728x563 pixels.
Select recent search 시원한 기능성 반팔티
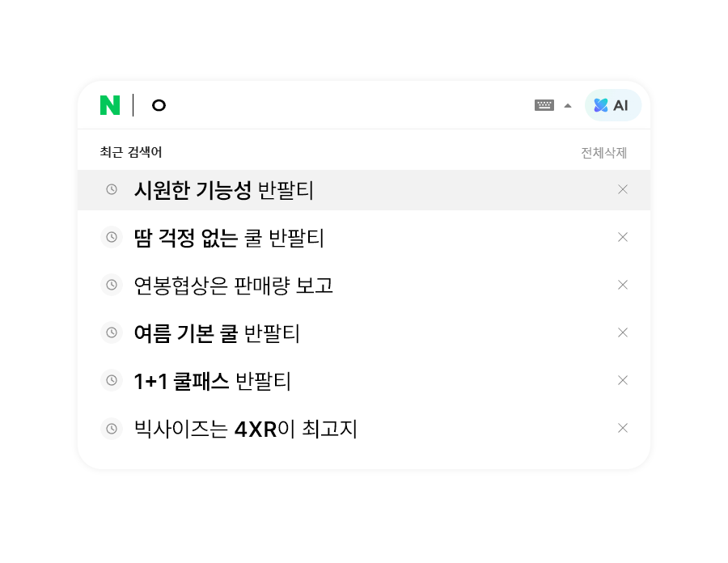click(224, 190)
